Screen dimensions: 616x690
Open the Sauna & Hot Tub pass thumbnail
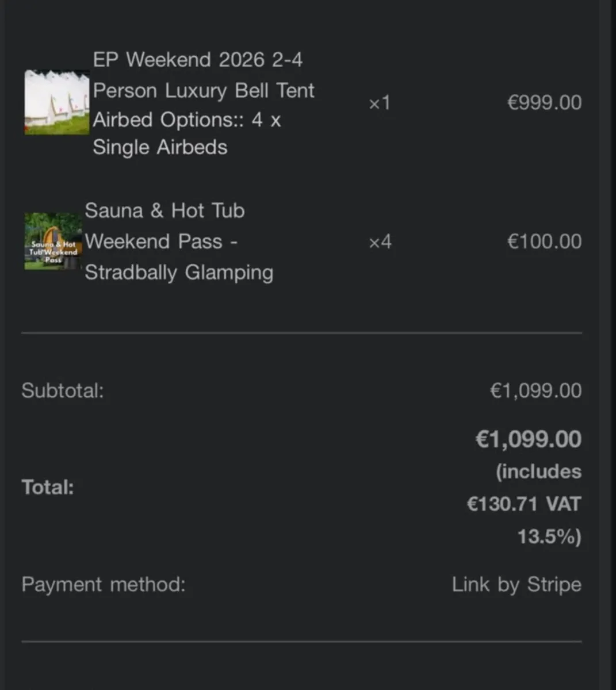pos(53,241)
